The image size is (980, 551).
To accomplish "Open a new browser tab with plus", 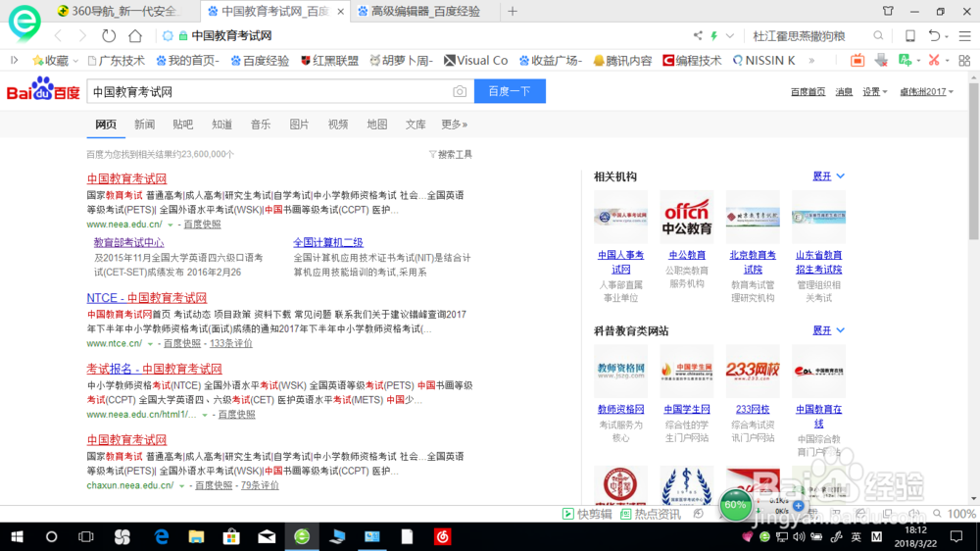I will click(513, 11).
